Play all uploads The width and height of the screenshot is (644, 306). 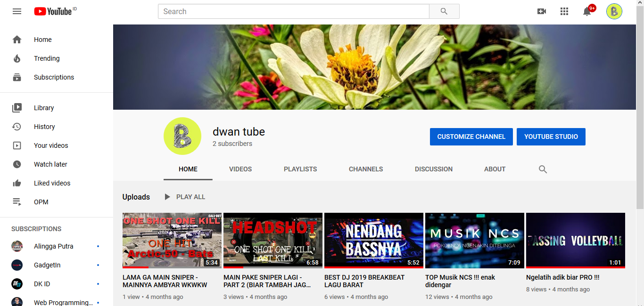point(185,197)
